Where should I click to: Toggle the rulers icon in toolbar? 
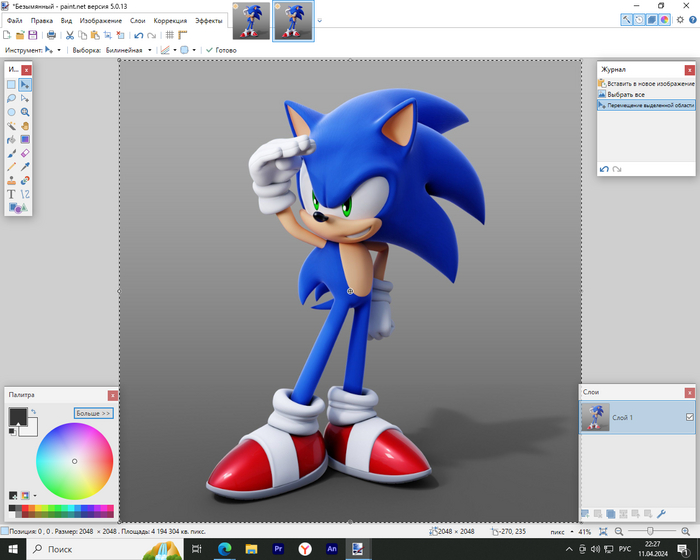[183, 35]
